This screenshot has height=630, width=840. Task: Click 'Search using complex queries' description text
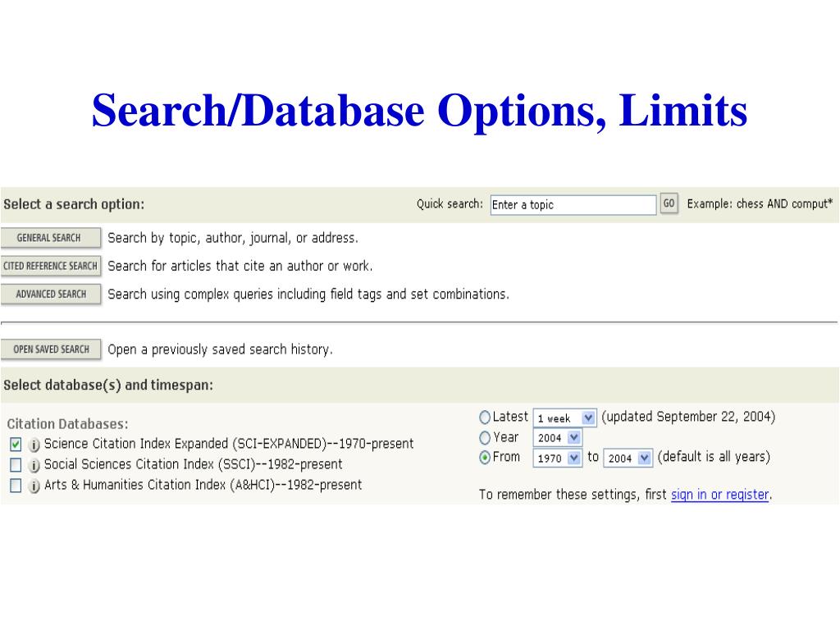(x=308, y=294)
